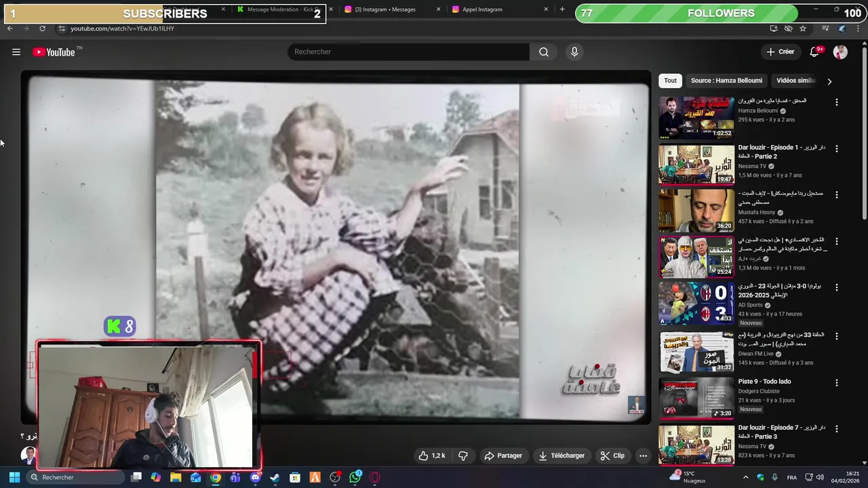This screenshot has height=488, width=868.
Task: Close the Appel Instagram tab
Action: click(x=546, y=9)
